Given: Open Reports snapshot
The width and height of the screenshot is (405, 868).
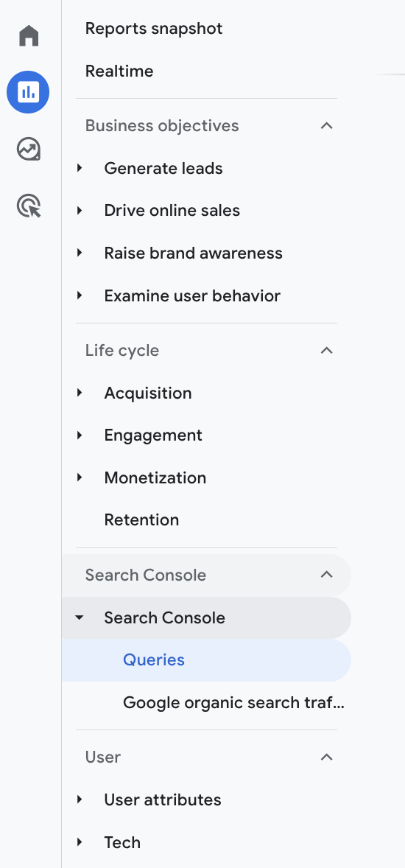Looking at the screenshot, I should click(154, 28).
